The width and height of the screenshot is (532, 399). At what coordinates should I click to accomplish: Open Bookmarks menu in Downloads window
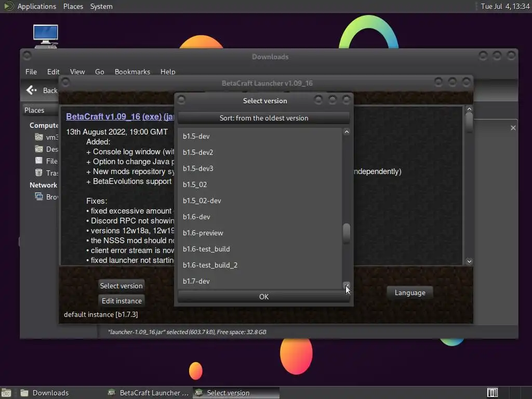pyautogui.click(x=132, y=72)
